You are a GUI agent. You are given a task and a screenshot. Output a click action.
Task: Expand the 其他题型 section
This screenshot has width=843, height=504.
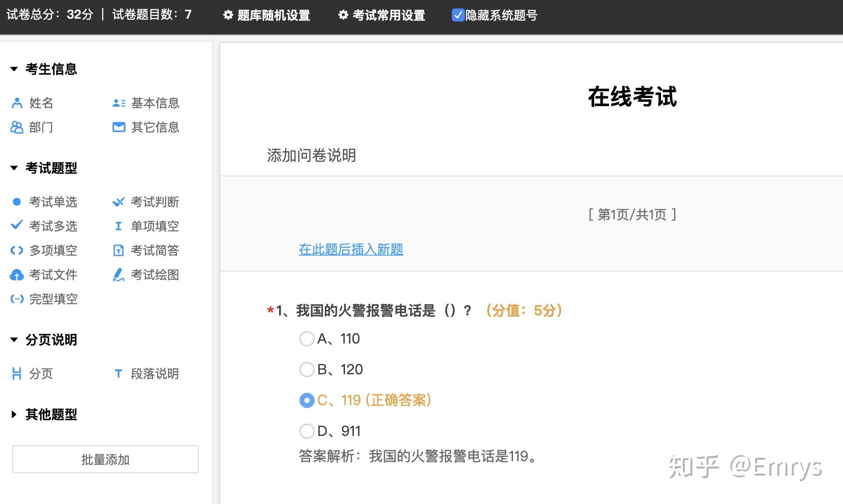pyautogui.click(x=14, y=414)
